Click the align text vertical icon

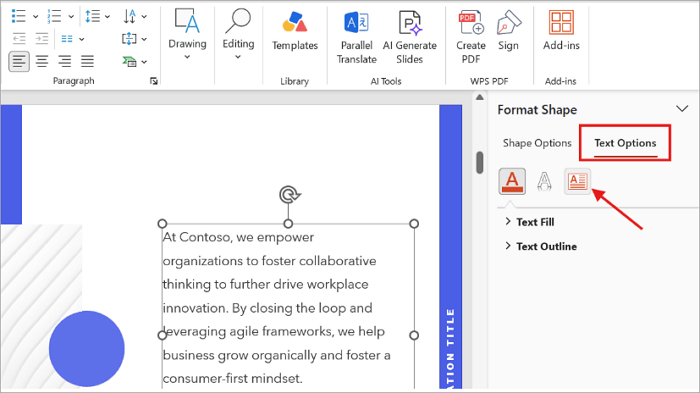tap(129, 39)
